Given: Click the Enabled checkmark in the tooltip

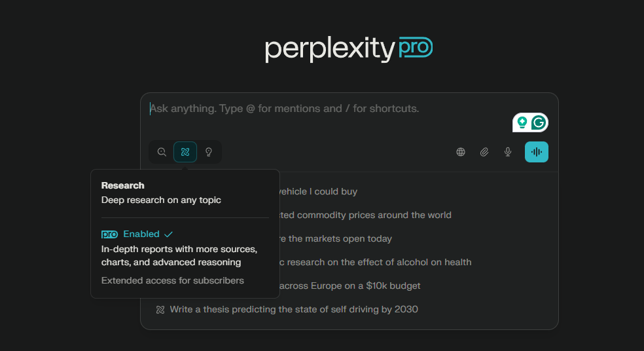Looking at the screenshot, I should 169,234.
